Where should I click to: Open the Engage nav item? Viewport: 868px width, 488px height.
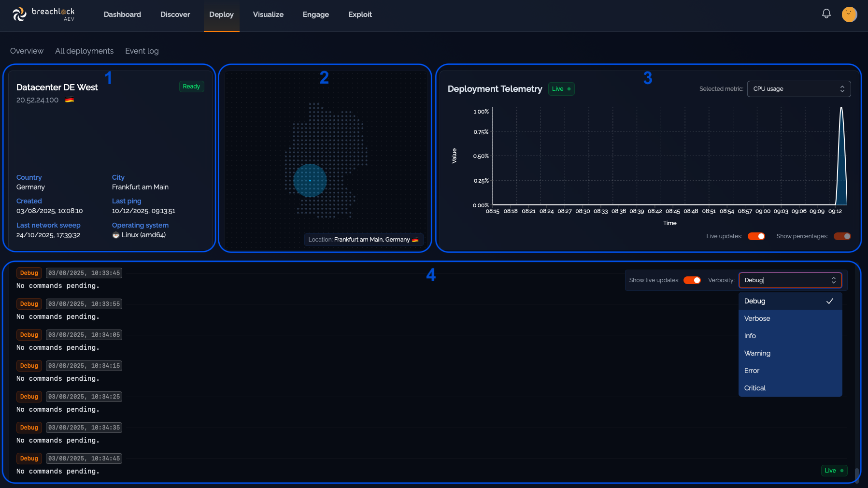pyautogui.click(x=316, y=14)
